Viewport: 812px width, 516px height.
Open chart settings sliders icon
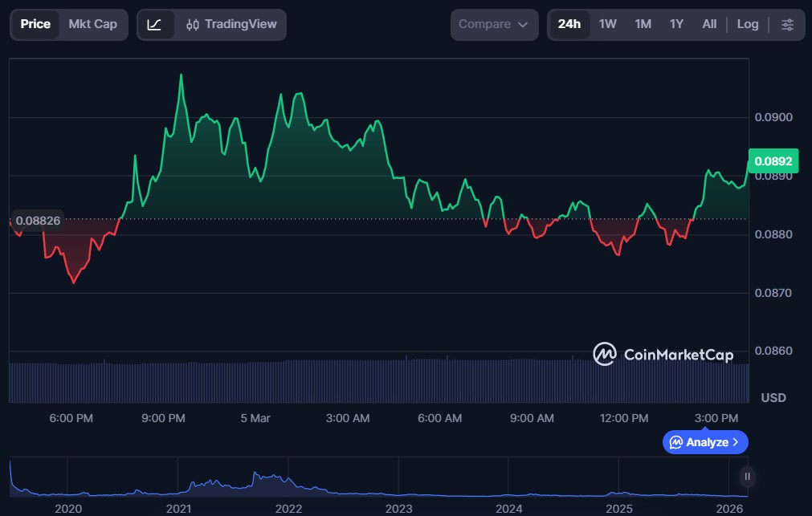coord(787,25)
